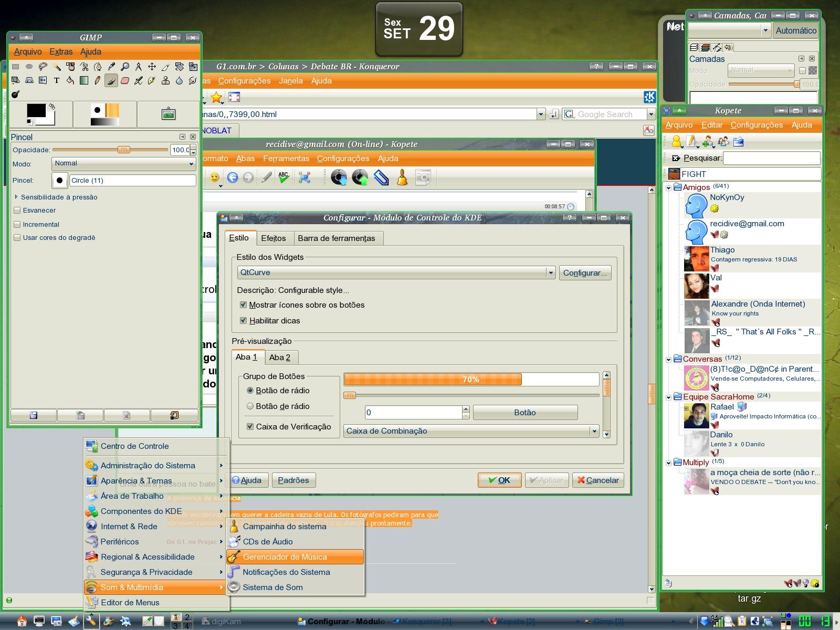
Task: Open the channels tab icon in Camadas dialog
Action: tap(706, 47)
